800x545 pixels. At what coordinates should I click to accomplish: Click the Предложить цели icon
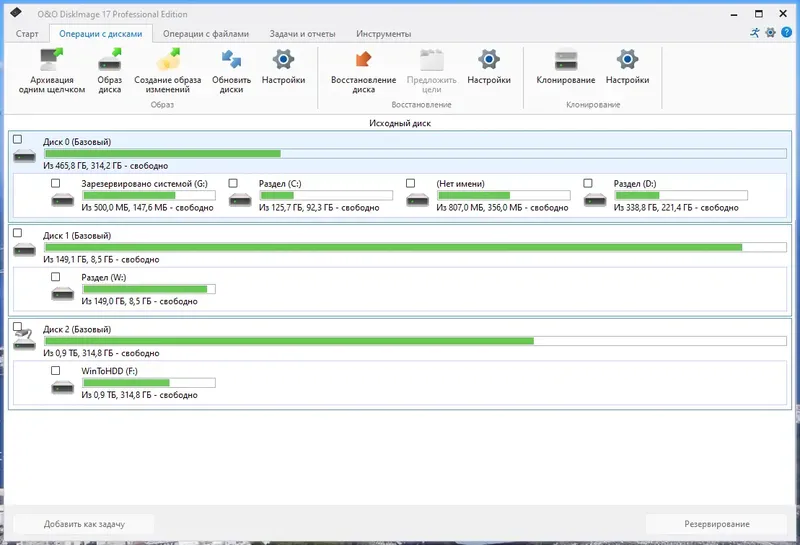coord(432,60)
